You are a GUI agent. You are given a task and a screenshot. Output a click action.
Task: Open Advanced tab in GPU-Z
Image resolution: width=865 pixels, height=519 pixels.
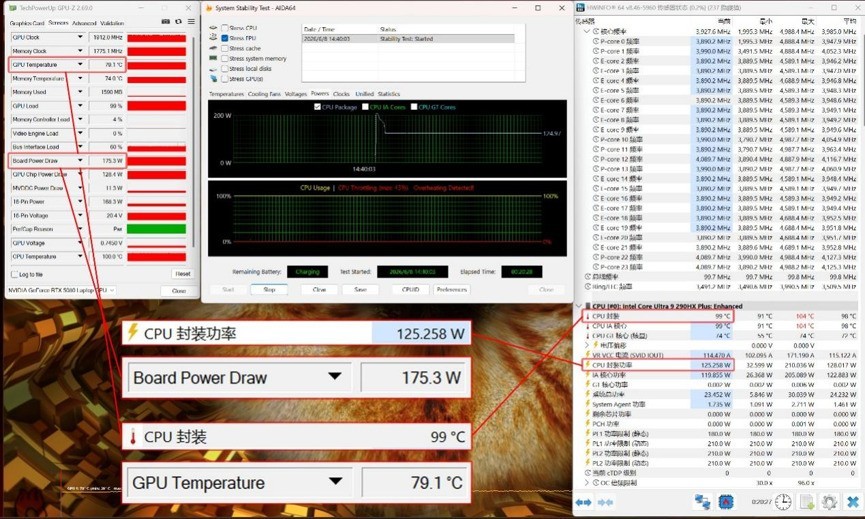84,23
